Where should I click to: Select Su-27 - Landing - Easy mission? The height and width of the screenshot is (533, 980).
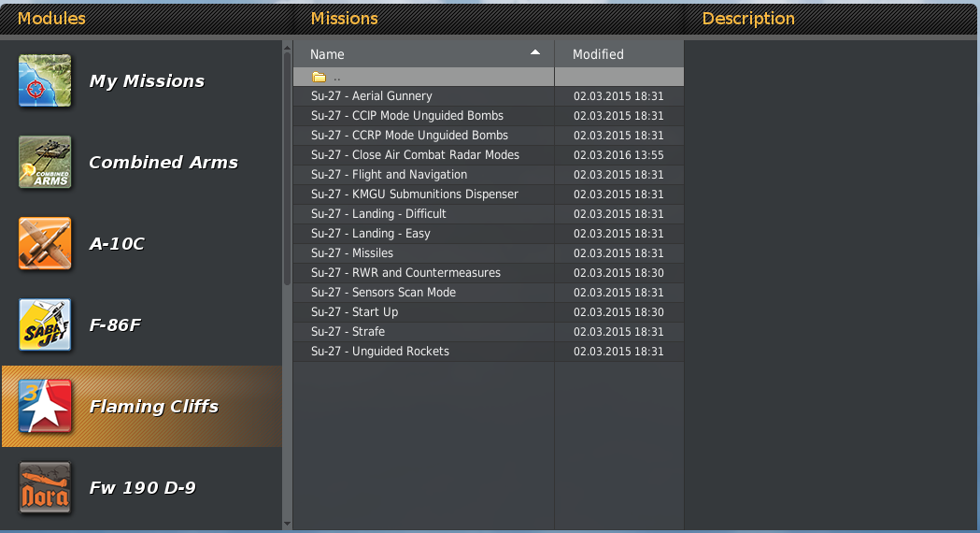tap(371, 234)
